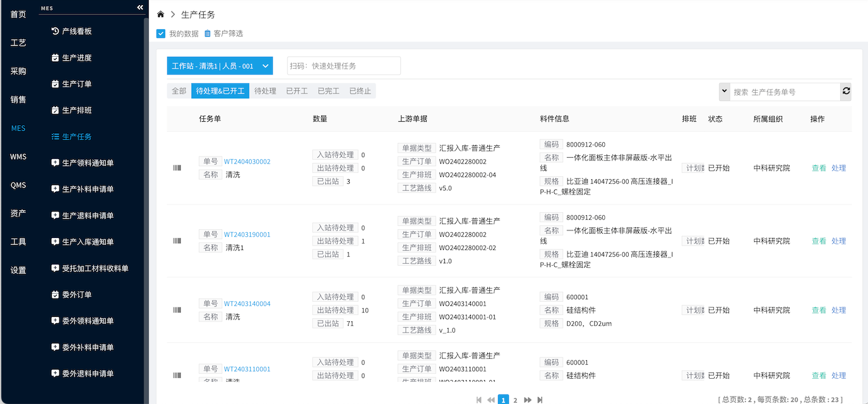The image size is (868, 404).
Task: Open the 首页 main menu
Action: (x=18, y=15)
